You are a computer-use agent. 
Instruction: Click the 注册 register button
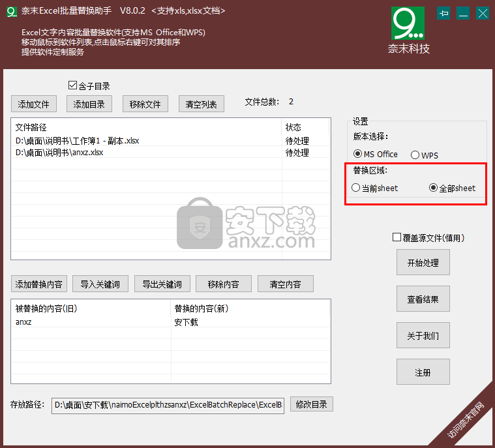tap(423, 372)
